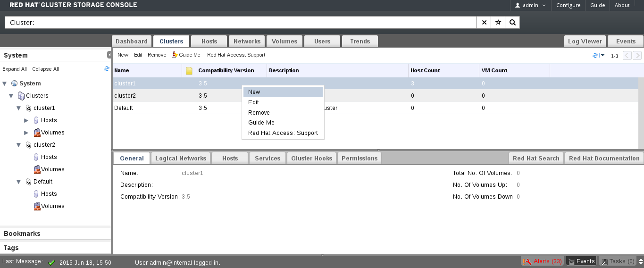
Task: Refresh the System tree
Action: (107, 69)
